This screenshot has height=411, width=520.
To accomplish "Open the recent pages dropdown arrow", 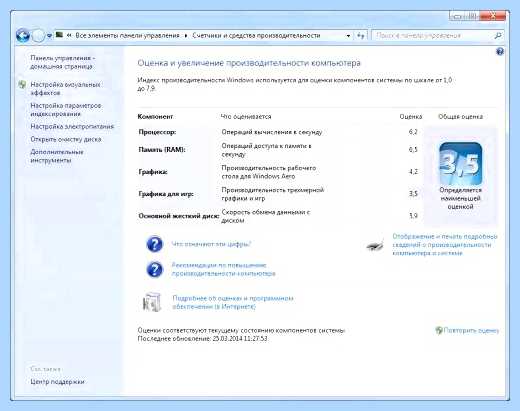I will click(x=49, y=36).
